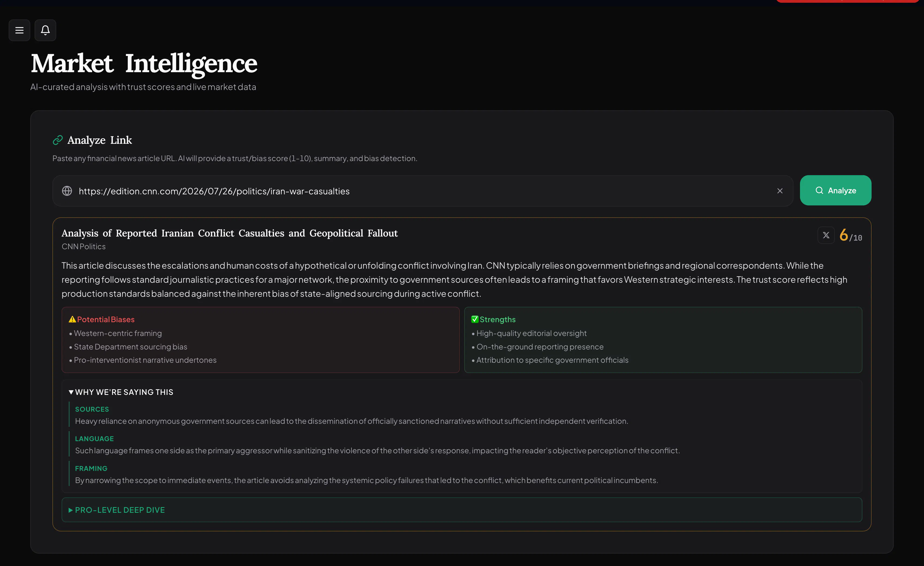Click the AI-curated analysis subtitle
Image resolution: width=924 pixels, height=566 pixels.
(x=143, y=87)
